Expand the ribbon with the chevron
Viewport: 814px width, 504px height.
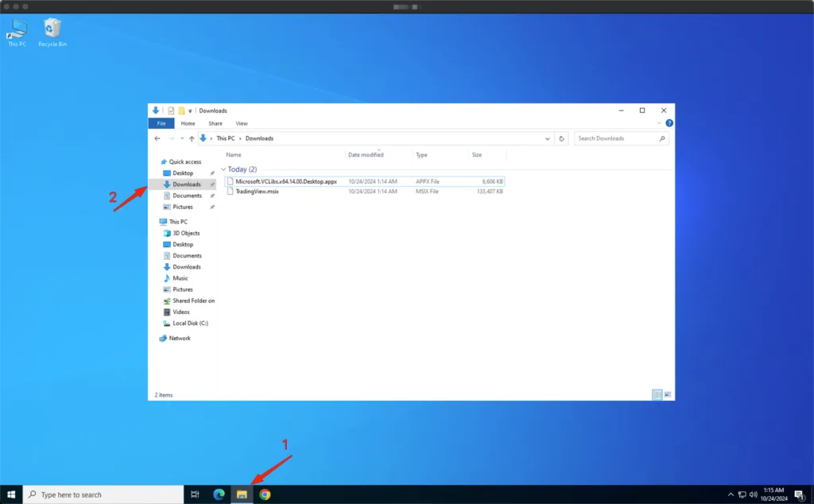(x=659, y=123)
